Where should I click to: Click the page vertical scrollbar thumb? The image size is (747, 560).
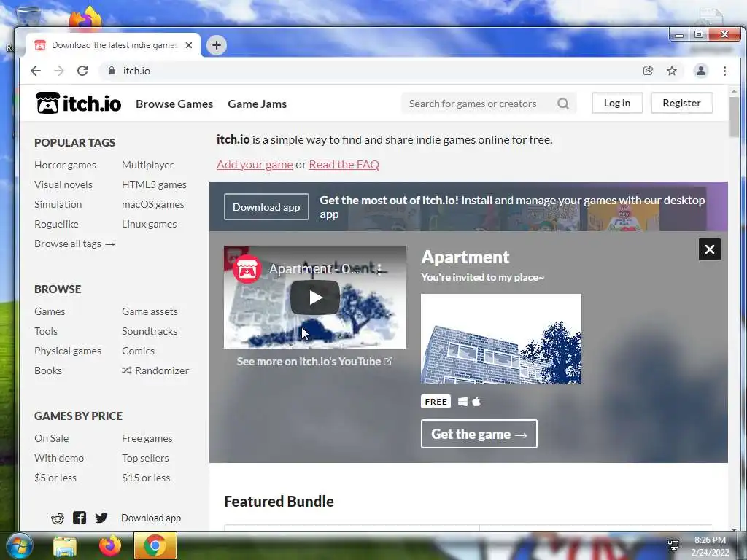pos(734,117)
